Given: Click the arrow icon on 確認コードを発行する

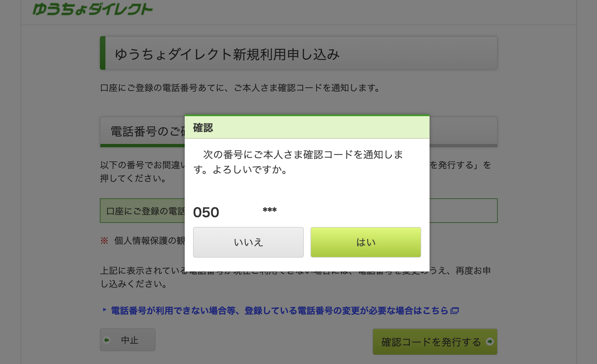Looking at the screenshot, I should [x=490, y=341].
